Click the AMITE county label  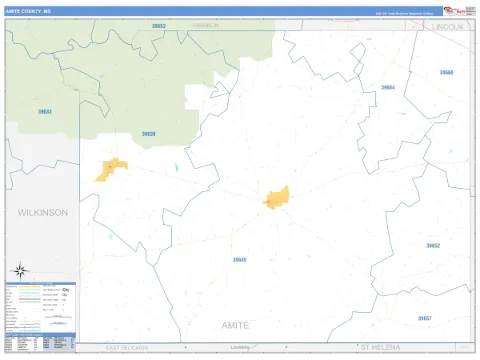click(x=235, y=325)
